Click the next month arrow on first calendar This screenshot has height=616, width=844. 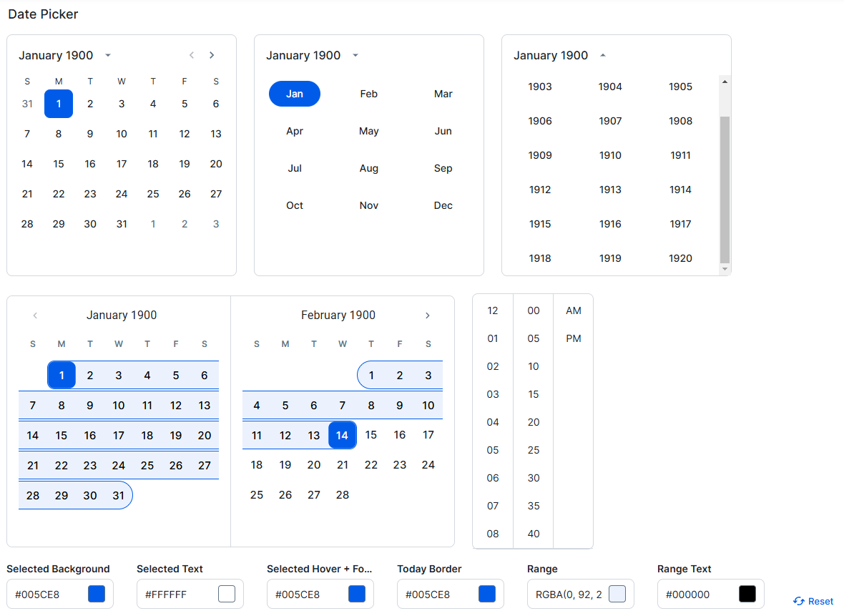point(212,54)
